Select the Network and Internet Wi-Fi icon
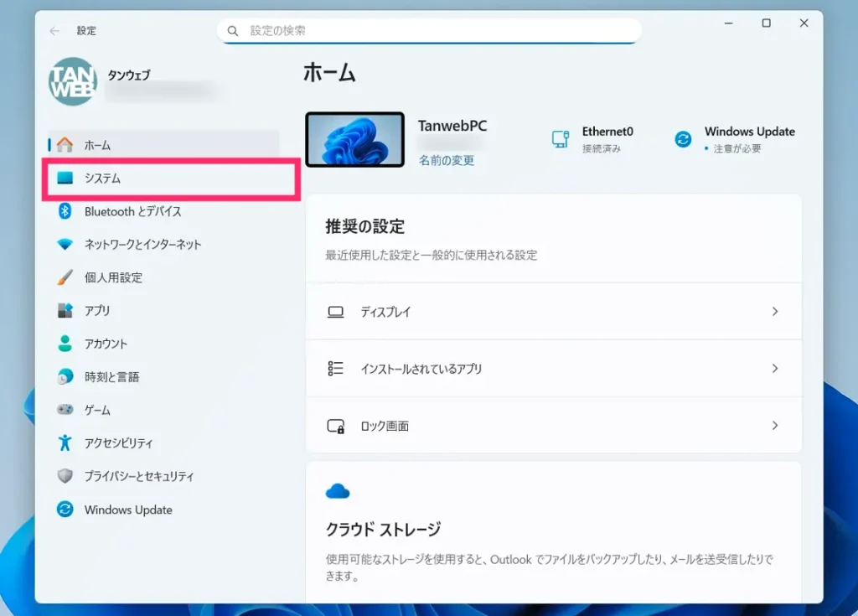This screenshot has width=858, height=616. pos(65,245)
